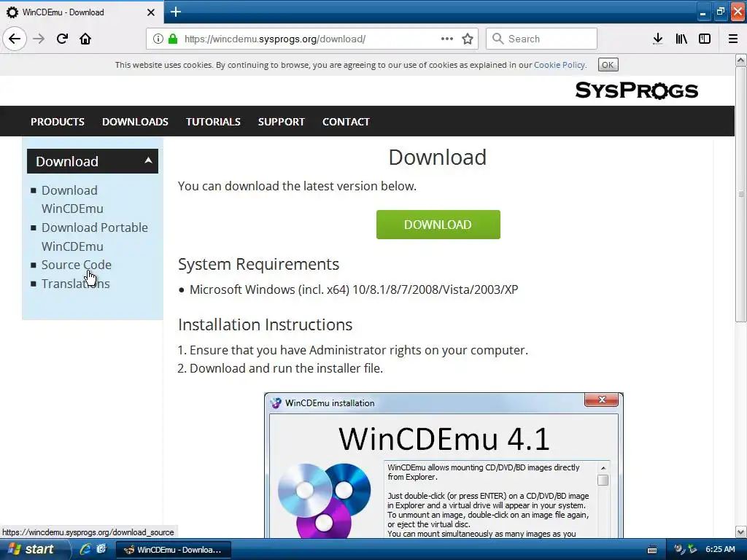Open the PRODUCTS navigation menu
This screenshot has width=747, height=560.
pos(58,122)
